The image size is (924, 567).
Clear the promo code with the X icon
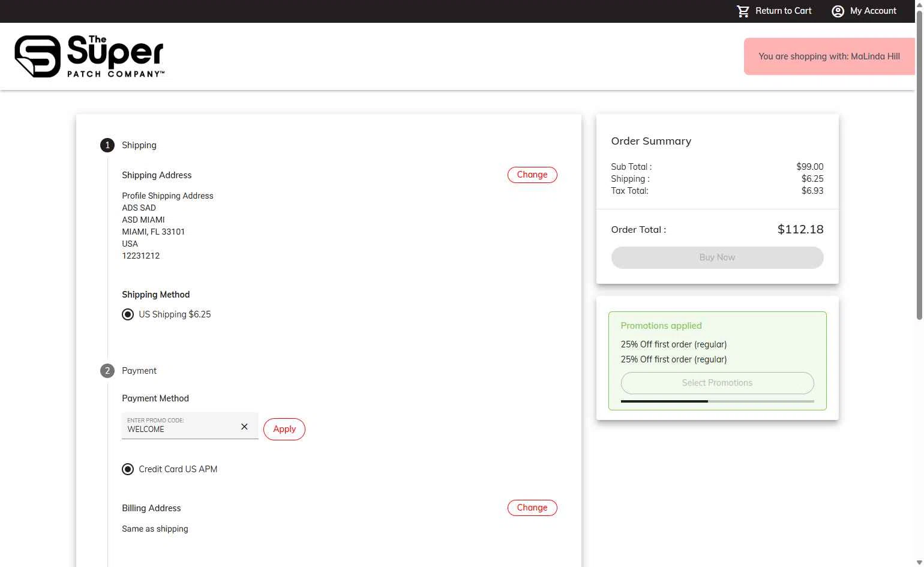tap(244, 427)
